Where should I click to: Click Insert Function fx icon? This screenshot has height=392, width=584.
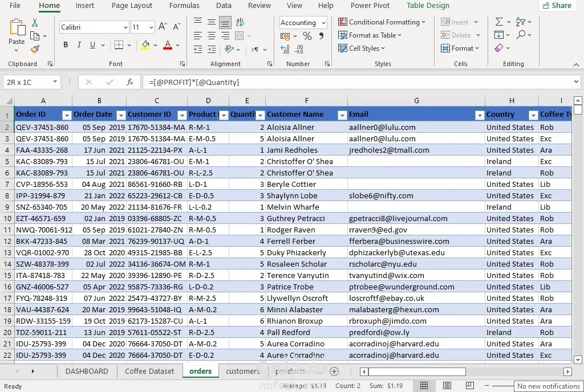click(x=129, y=82)
